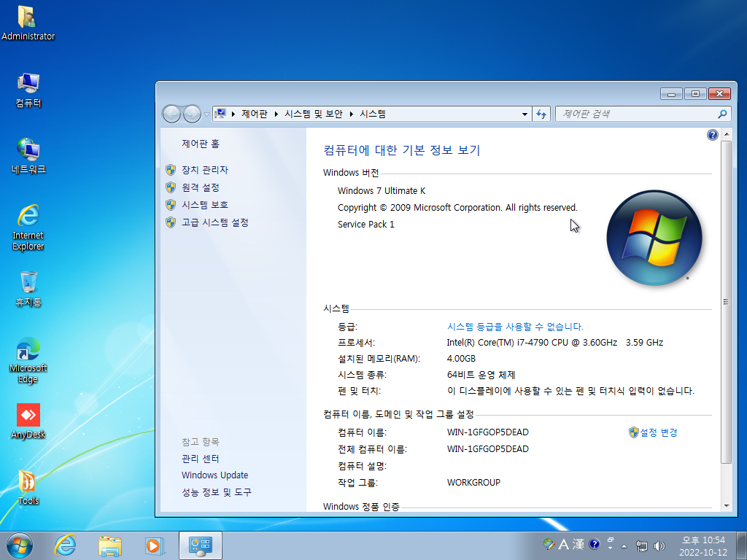
Task: Open Windows Update link
Action: [x=214, y=475]
